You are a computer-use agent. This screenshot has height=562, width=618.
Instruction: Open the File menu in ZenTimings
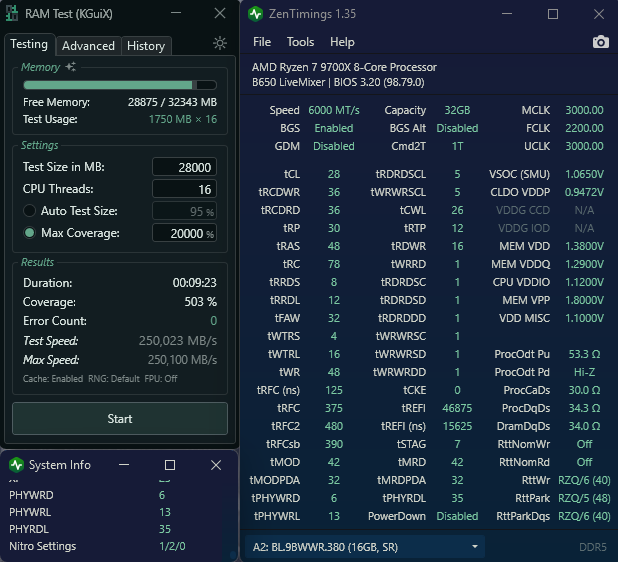(262, 42)
